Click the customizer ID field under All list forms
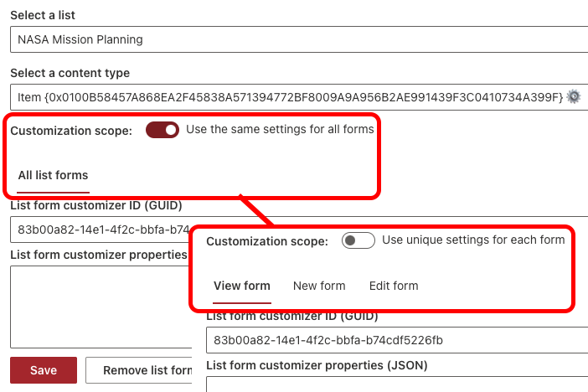Viewport: 588px width, 392px height. 101,230
